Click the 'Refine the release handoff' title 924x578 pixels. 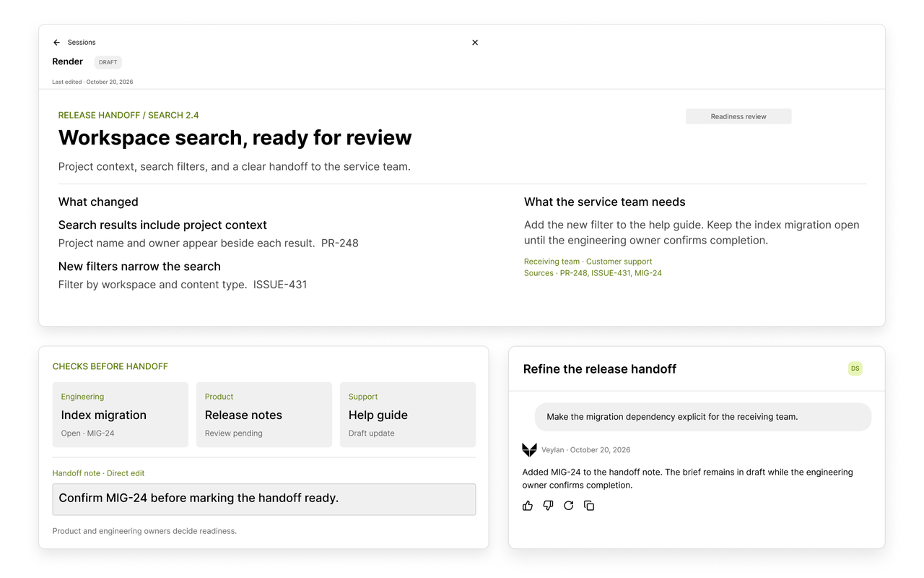pos(600,369)
